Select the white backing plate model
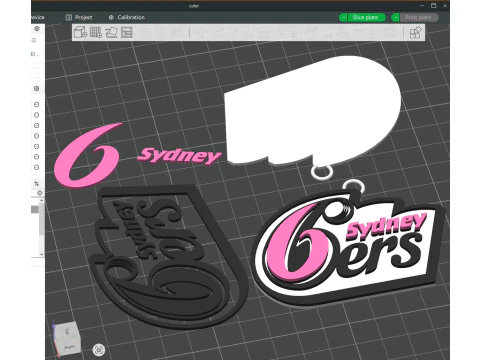This screenshot has height=360, width=480. 312,110
